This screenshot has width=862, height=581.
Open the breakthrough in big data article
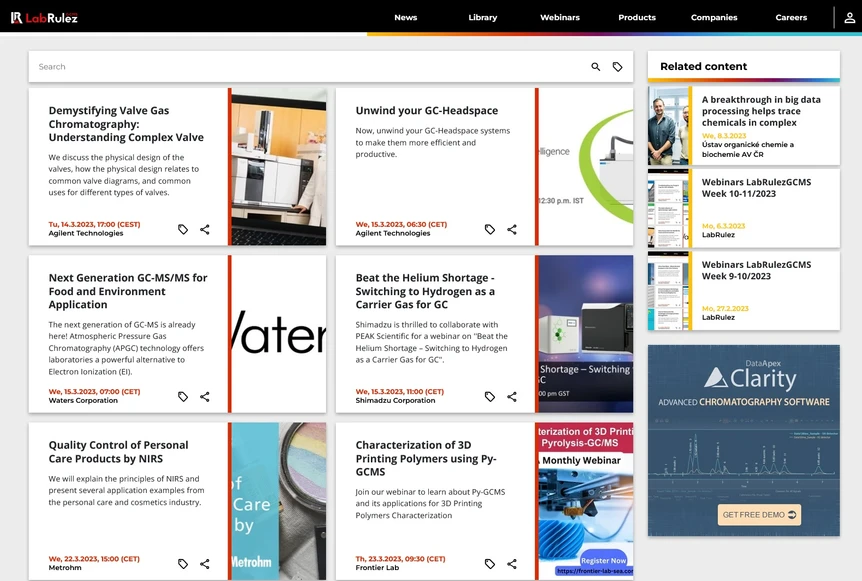tap(761, 111)
